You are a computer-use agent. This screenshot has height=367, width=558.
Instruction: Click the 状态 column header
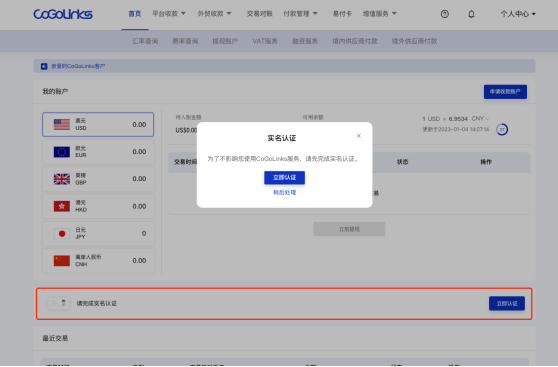click(402, 162)
